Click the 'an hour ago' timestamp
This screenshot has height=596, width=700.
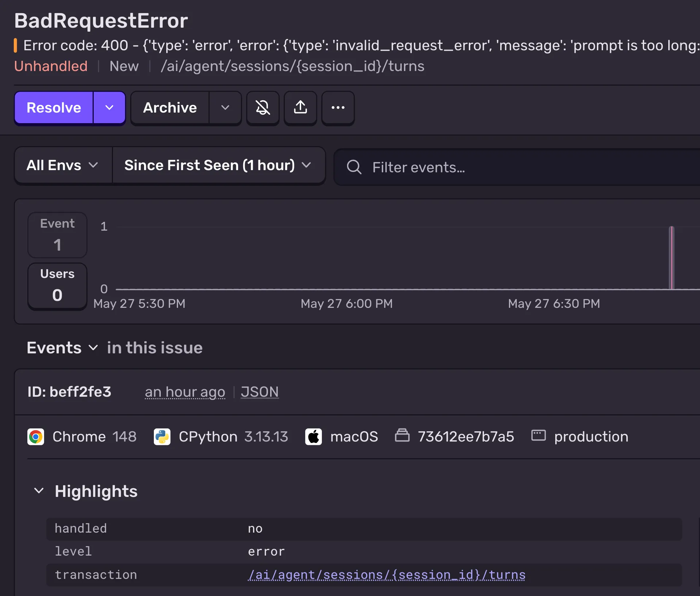click(185, 392)
